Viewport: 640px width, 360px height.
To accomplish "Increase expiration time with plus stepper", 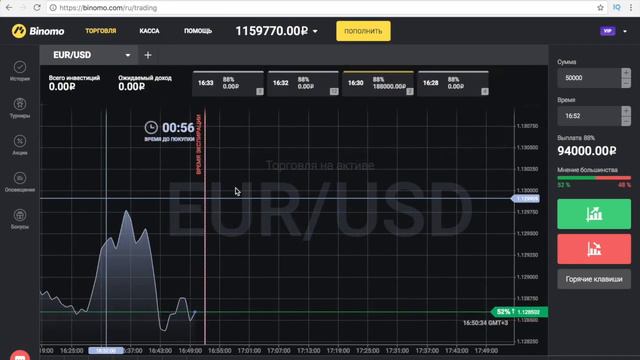I will (626, 111).
